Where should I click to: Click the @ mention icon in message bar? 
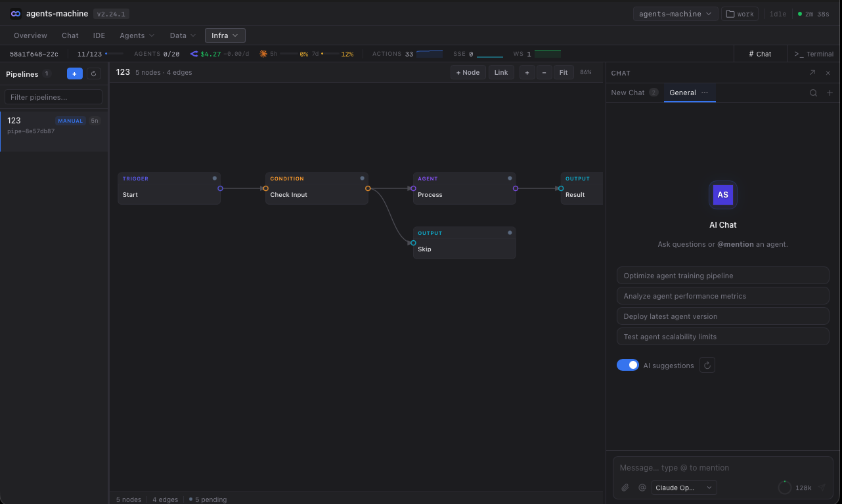[642, 488]
